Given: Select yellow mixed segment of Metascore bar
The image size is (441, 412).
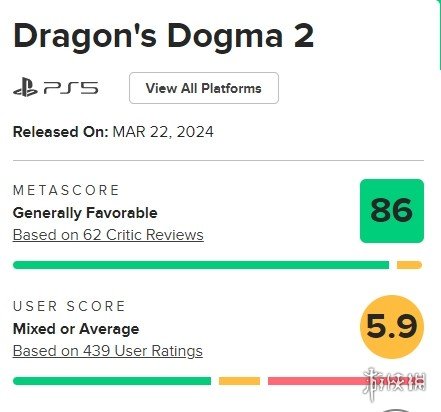Looking at the screenshot, I should 409,265.
